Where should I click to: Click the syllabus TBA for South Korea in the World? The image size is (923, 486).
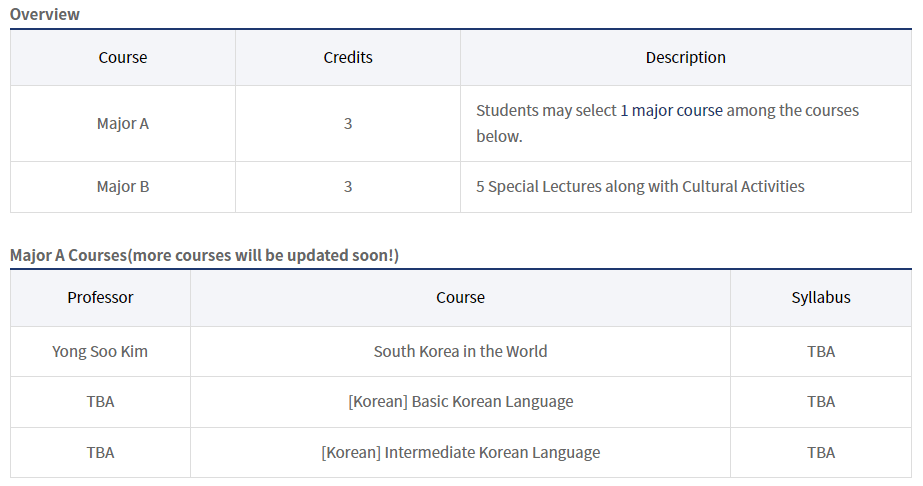pos(821,351)
